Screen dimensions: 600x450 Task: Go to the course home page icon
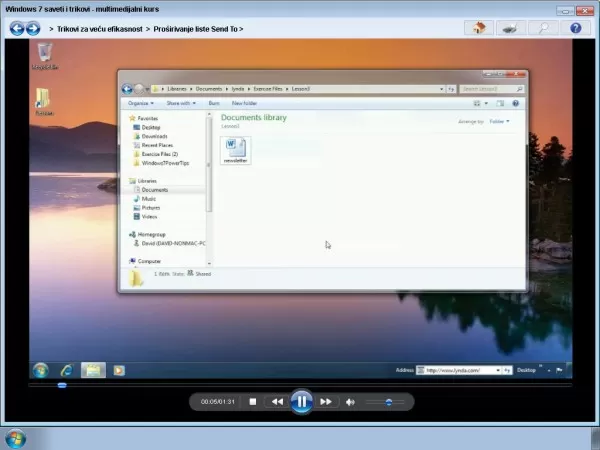tap(479, 28)
